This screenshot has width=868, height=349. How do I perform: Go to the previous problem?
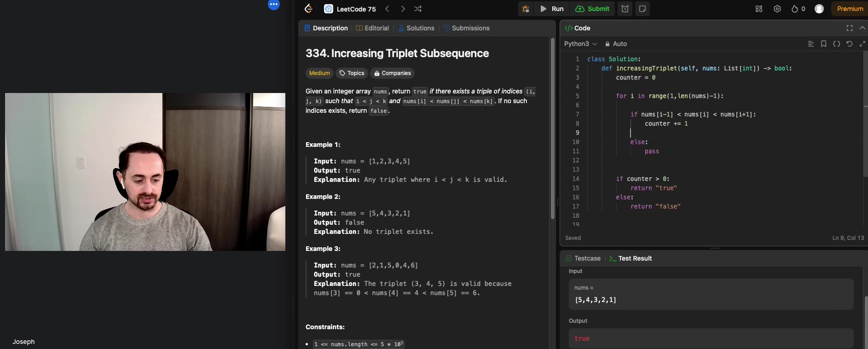388,9
